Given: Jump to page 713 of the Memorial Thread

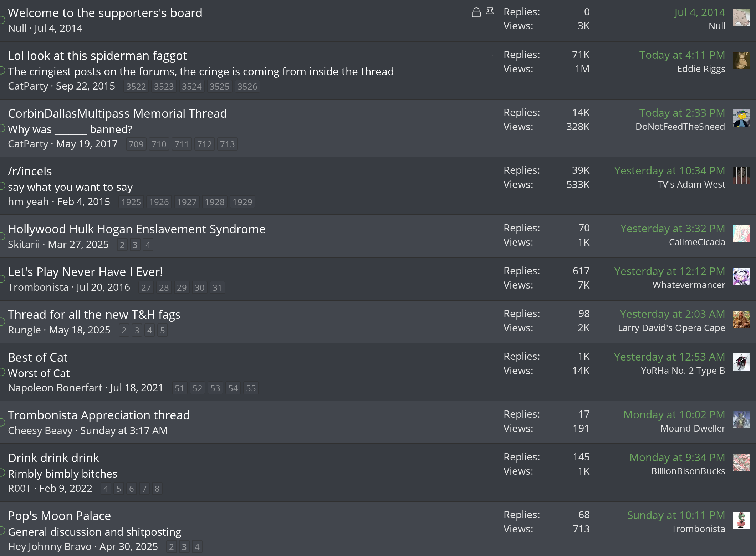Looking at the screenshot, I should click(x=227, y=144).
